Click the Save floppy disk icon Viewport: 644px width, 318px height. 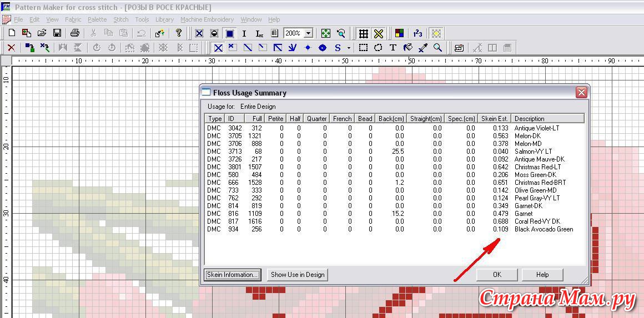57,33
